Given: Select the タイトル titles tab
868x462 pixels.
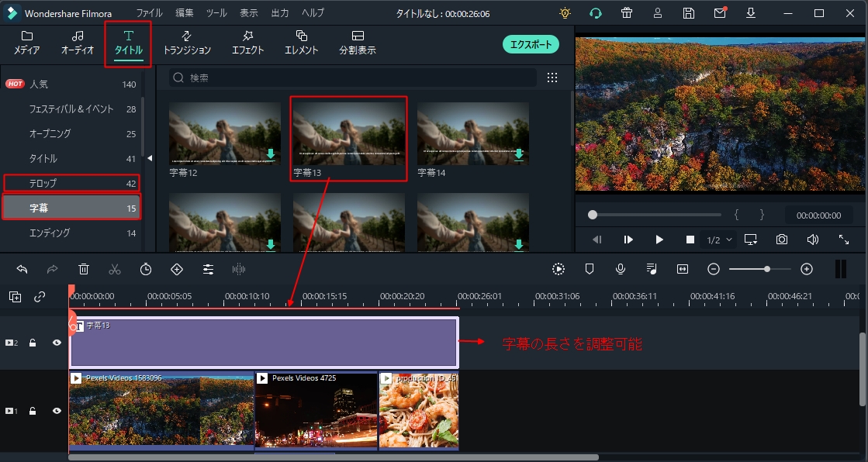Looking at the screenshot, I should (129, 43).
